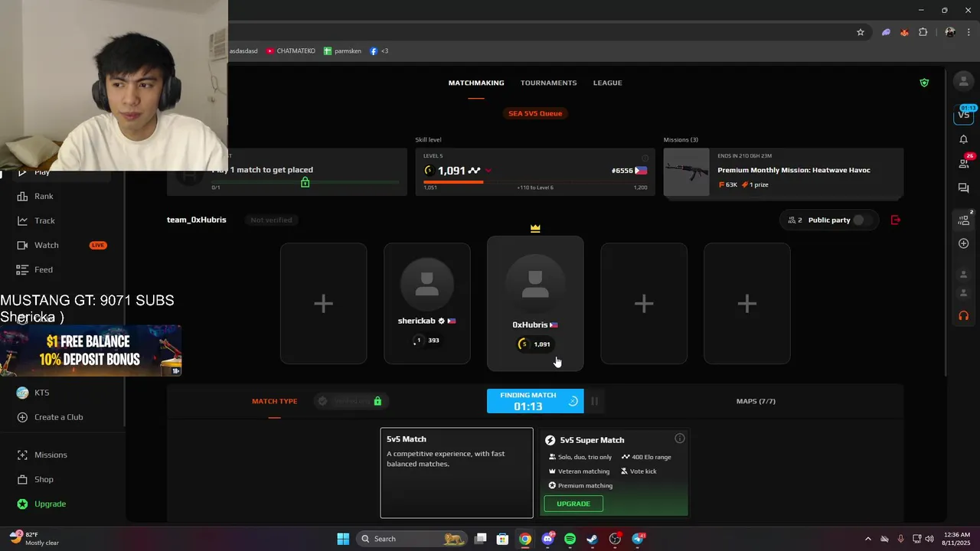Open Discord from the taskbar
Screen dimensions: 980x551
pyautogui.click(x=547, y=539)
